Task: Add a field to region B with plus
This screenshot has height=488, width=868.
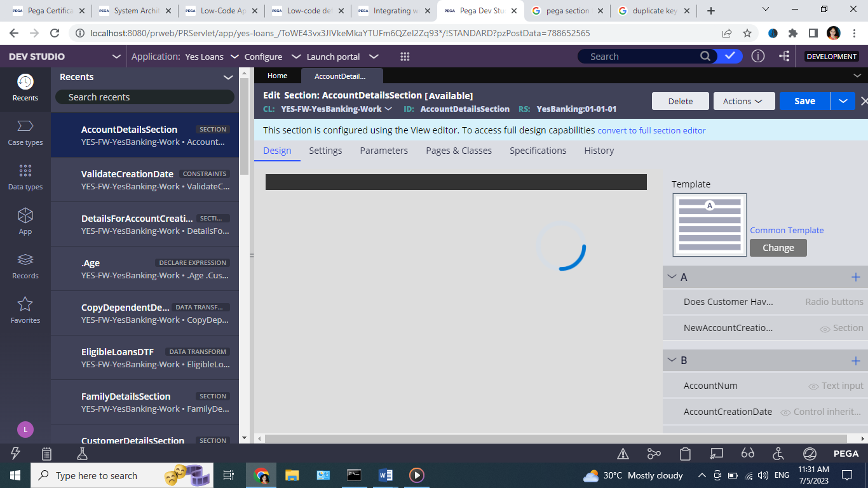Action: point(855,360)
